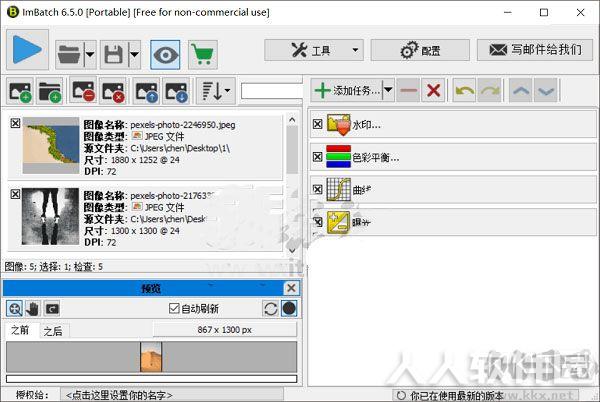The width and height of the screenshot is (600, 402).
Task: Toggle curves task checkbox
Action: point(318,189)
